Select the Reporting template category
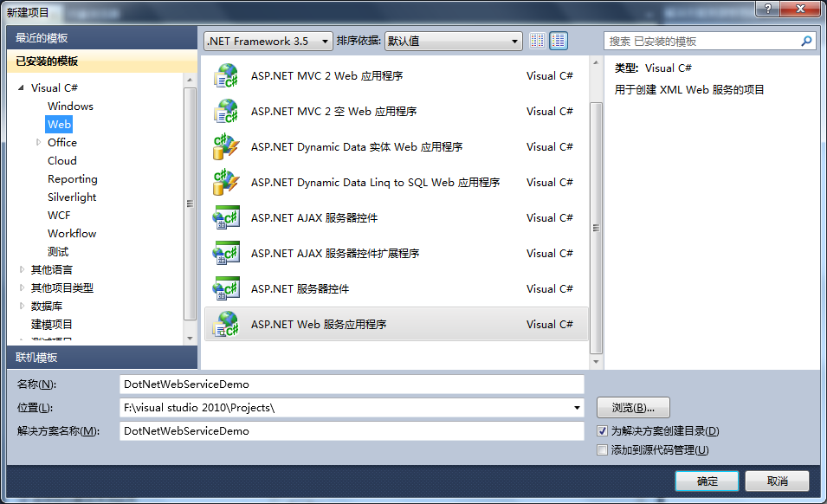This screenshot has width=827, height=504. point(72,179)
